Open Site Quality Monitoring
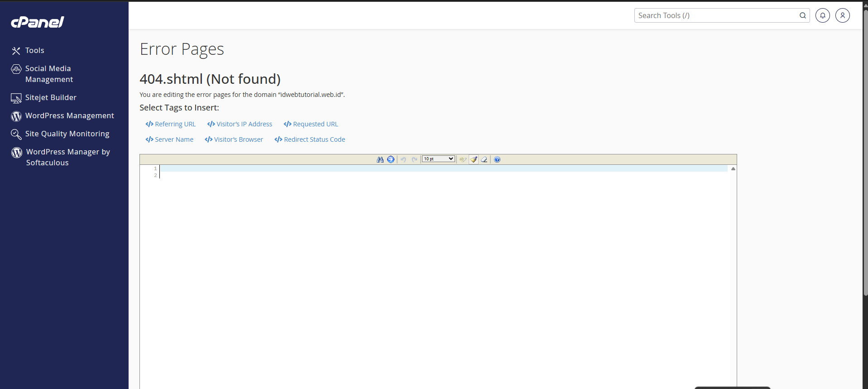 (x=60, y=134)
